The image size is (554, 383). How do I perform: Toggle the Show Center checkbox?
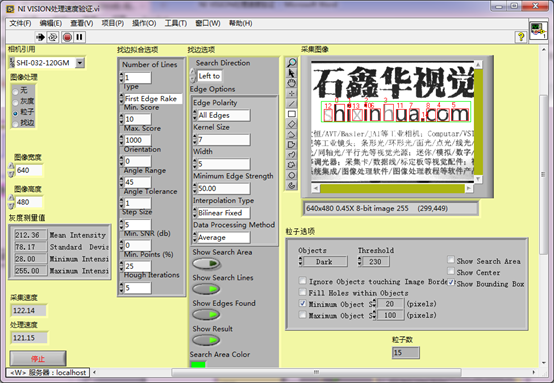[450, 271]
